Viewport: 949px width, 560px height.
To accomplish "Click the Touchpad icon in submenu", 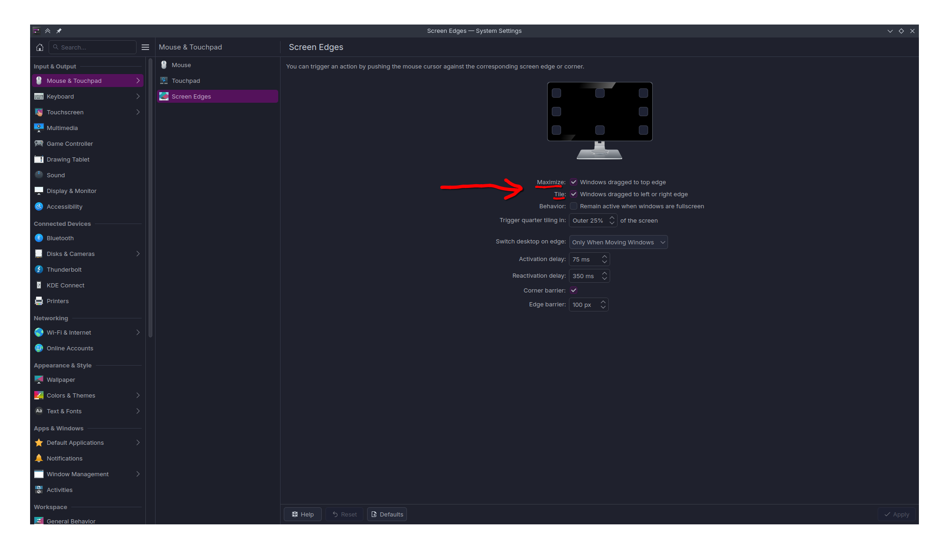I will click(x=164, y=81).
